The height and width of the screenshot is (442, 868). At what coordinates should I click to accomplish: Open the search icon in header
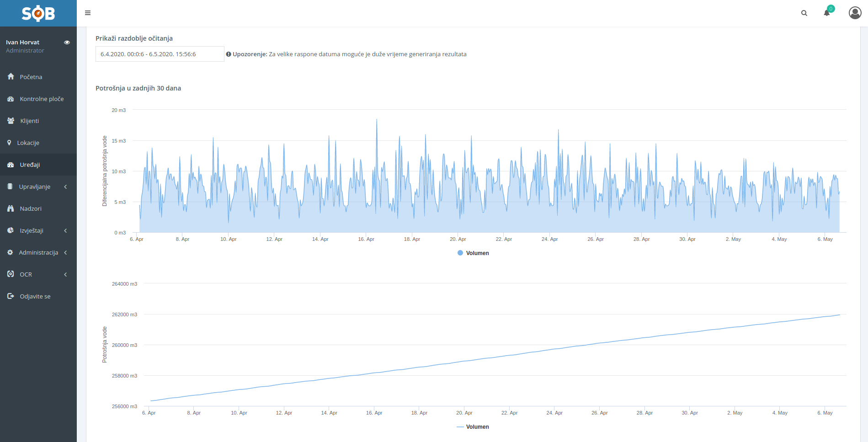804,13
